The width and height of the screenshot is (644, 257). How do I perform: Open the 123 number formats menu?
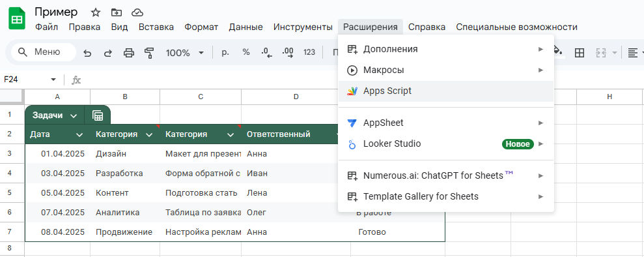[x=309, y=52]
